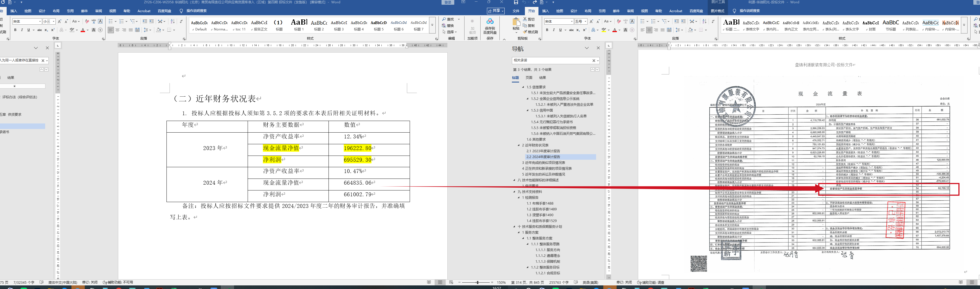Click the Redo icon in right window

tap(535, 2)
